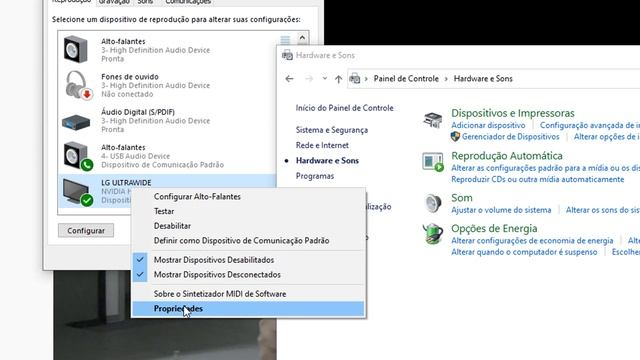Open Sobre o Sintetizador MIDI de Software
The image size is (640, 360).
point(248,293)
